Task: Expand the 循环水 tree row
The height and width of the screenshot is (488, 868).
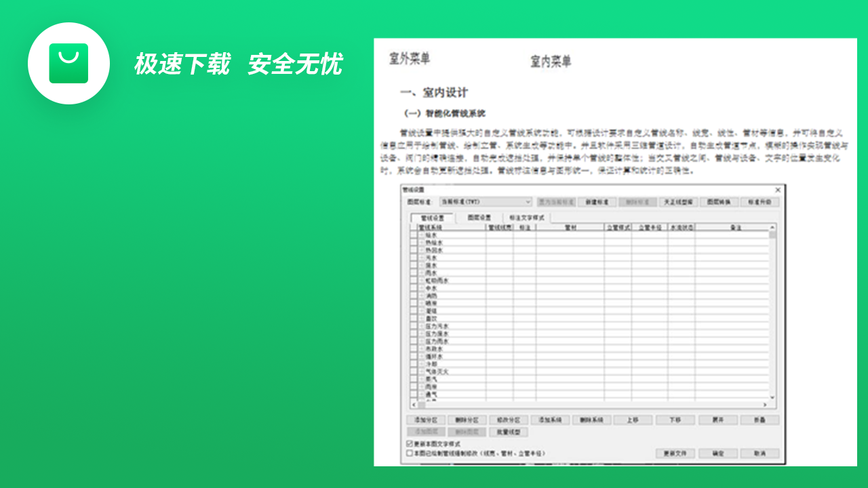Action: pos(422,357)
